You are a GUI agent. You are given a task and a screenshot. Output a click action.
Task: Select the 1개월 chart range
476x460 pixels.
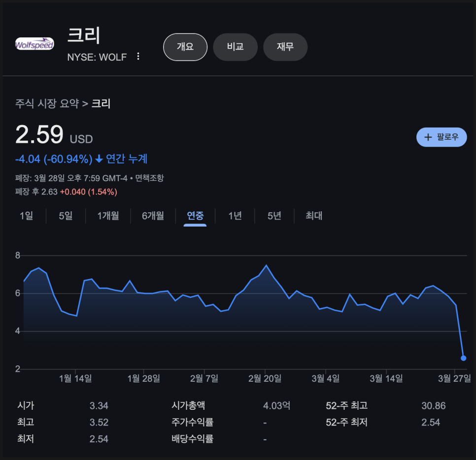pyautogui.click(x=108, y=216)
